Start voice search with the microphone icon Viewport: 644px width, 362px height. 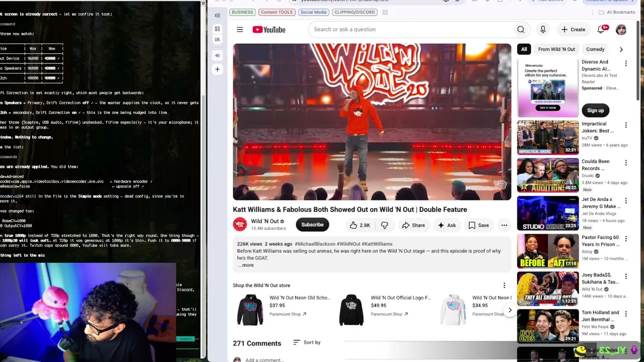click(543, 30)
